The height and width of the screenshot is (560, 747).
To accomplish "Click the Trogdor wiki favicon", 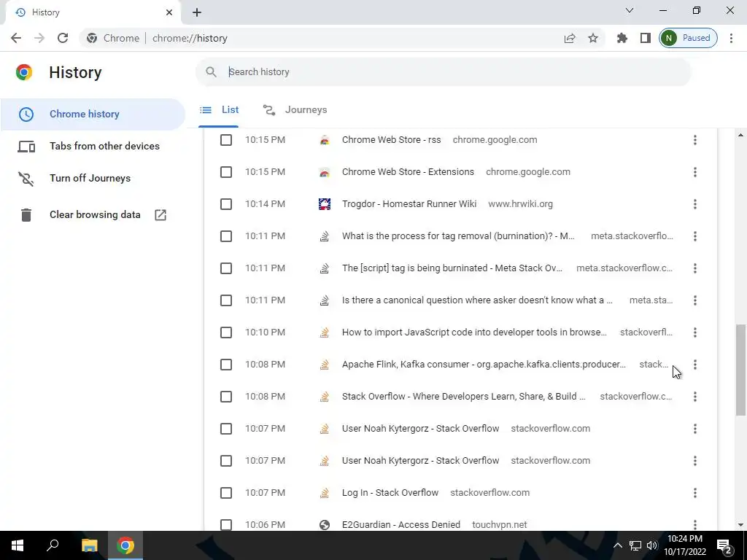I will [x=325, y=204].
